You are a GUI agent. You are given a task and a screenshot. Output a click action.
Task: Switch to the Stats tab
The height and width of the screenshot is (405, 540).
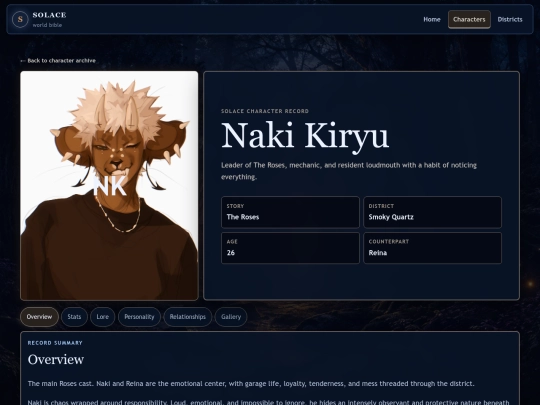[74, 316]
